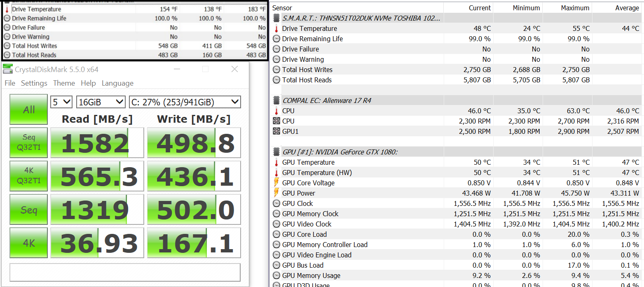Click the thermometer icon beside GPU Temperature (HW)

(x=276, y=173)
